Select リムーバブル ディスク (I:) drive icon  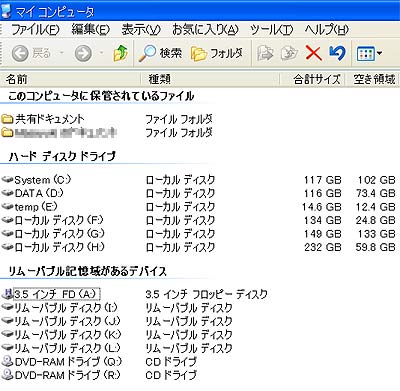click(x=7, y=307)
